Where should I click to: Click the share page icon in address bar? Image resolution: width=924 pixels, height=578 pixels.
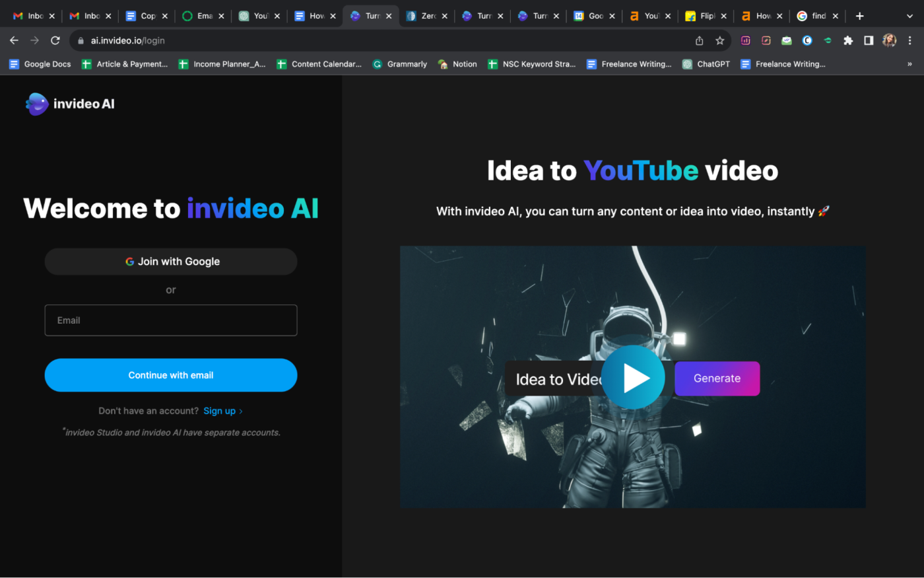[699, 40]
